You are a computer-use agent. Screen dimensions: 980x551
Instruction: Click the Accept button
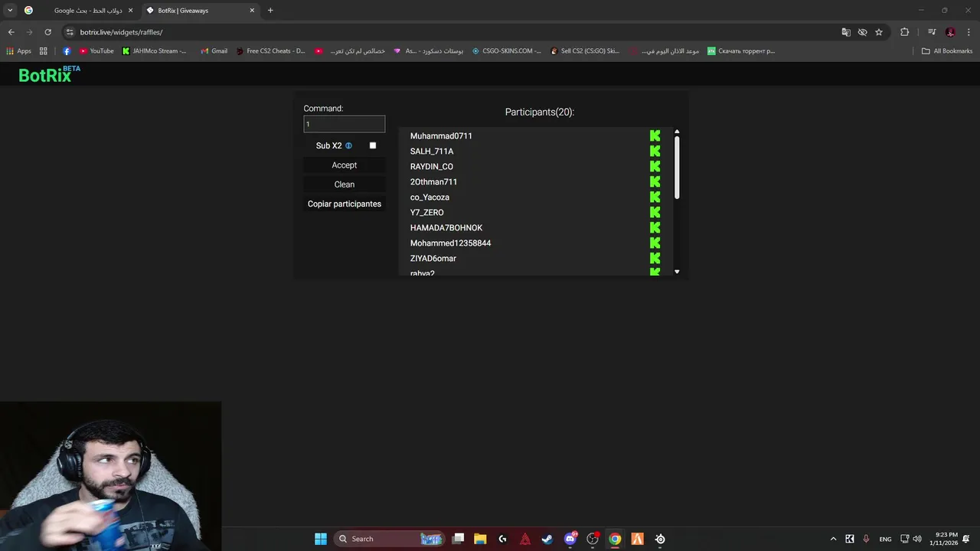click(x=345, y=165)
